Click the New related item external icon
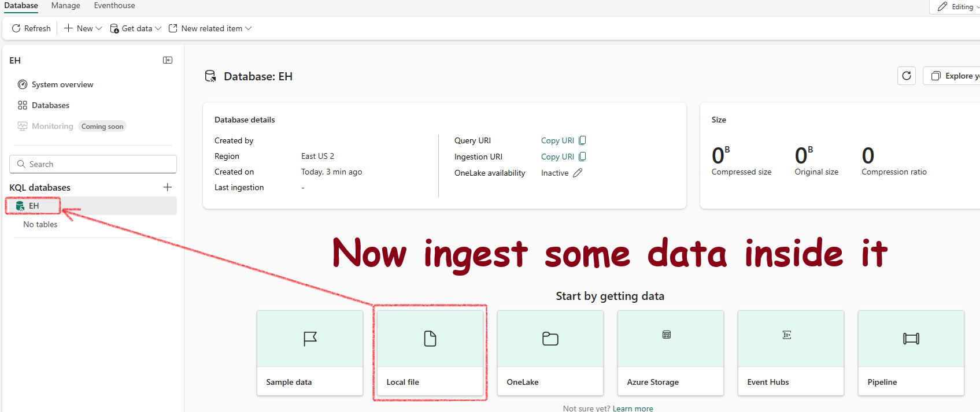 [x=173, y=28]
